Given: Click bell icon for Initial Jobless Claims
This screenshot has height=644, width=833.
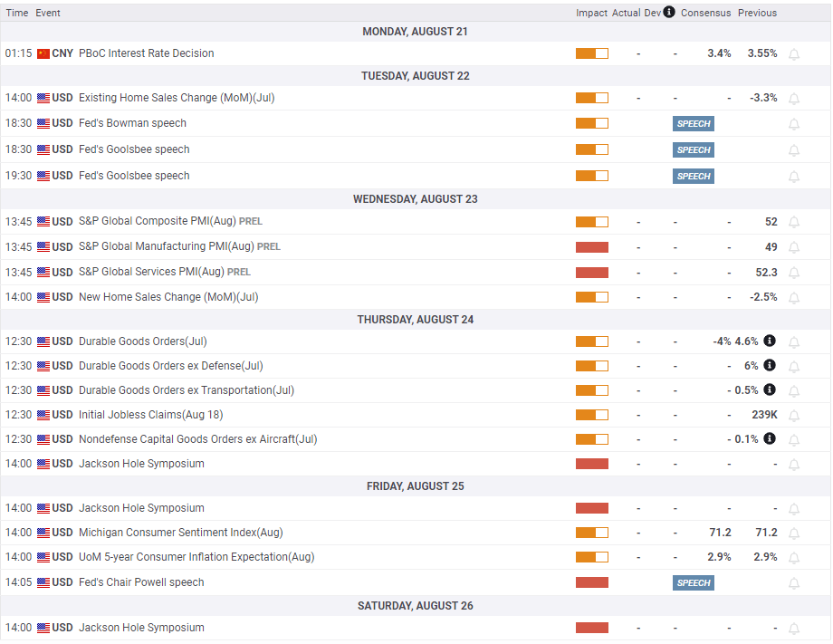Looking at the screenshot, I should (x=794, y=416).
